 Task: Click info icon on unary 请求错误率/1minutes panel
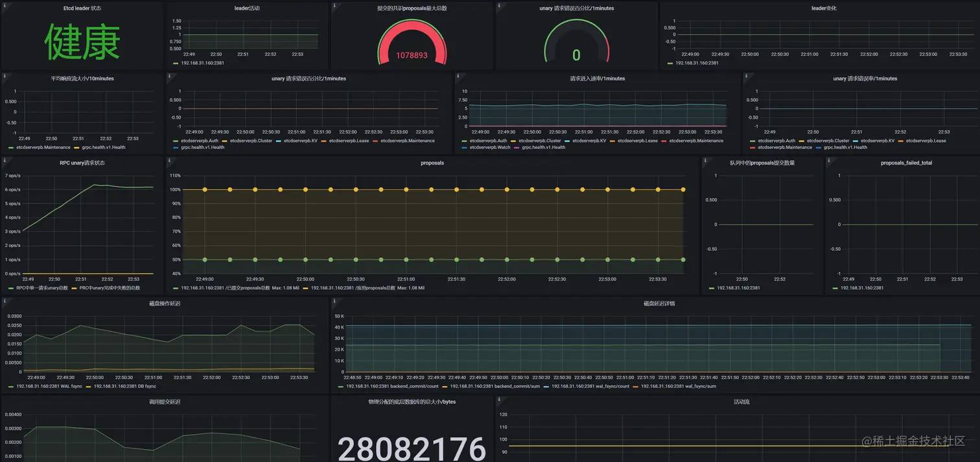(x=747, y=76)
